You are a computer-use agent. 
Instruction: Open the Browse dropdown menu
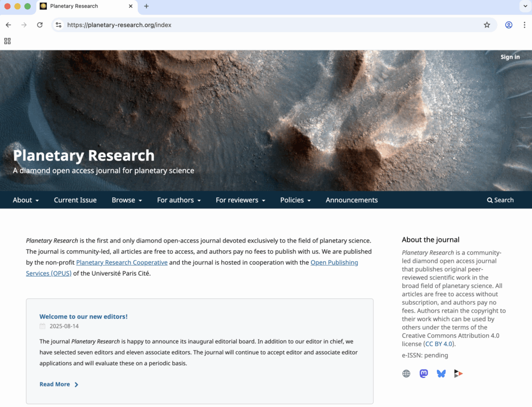[x=126, y=200]
